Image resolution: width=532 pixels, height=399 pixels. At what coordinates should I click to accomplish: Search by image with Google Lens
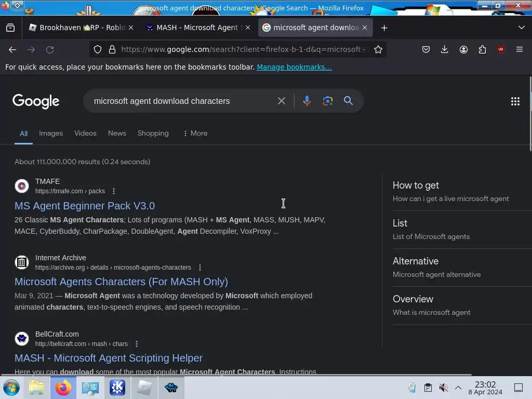[327, 101]
